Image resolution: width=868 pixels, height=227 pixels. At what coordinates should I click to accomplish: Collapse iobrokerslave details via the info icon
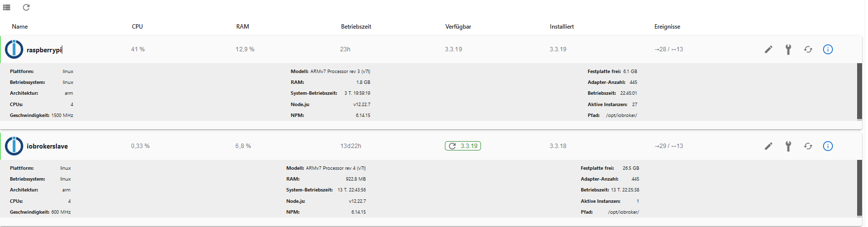click(828, 146)
